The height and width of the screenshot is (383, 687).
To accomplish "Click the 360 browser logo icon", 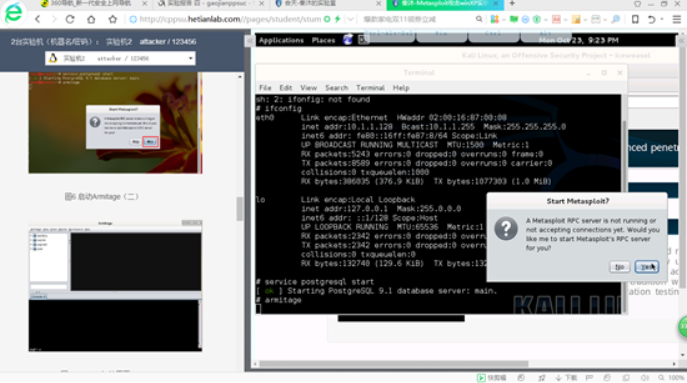I will pos(14,13).
